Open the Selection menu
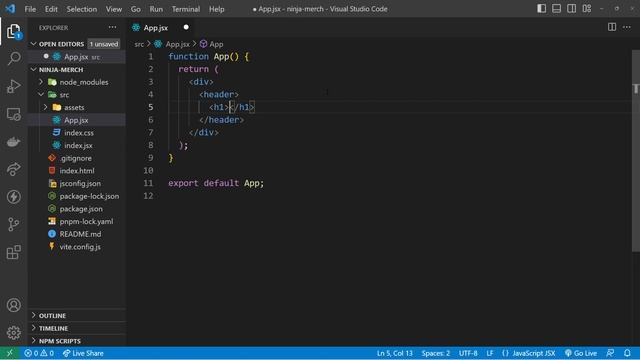 click(82, 9)
